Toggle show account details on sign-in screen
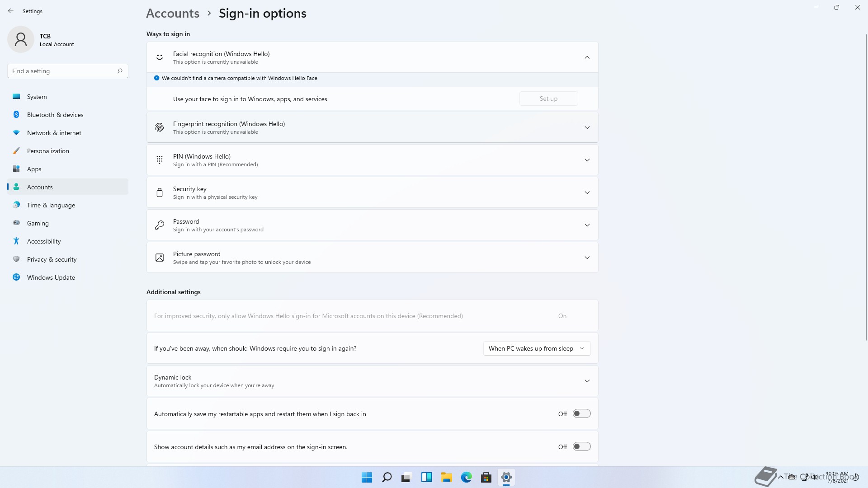The width and height of the screenshot is (868, 488). point(582,446)
